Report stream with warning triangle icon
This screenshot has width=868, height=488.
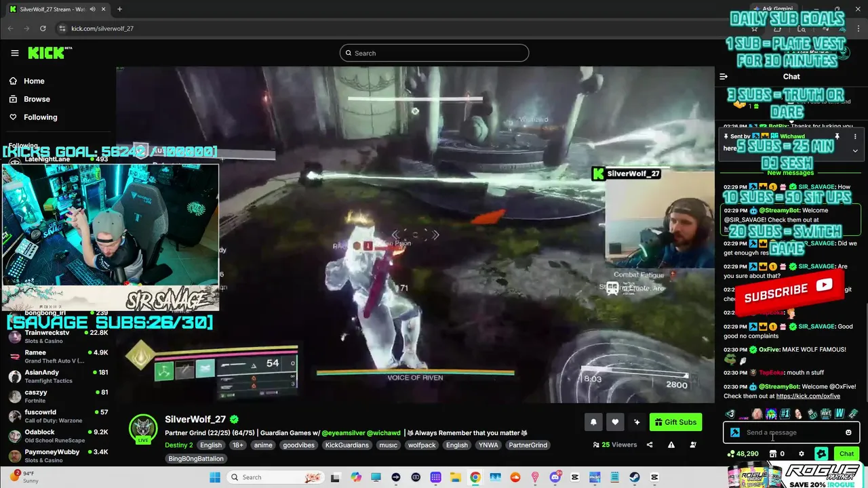[671, 445]
